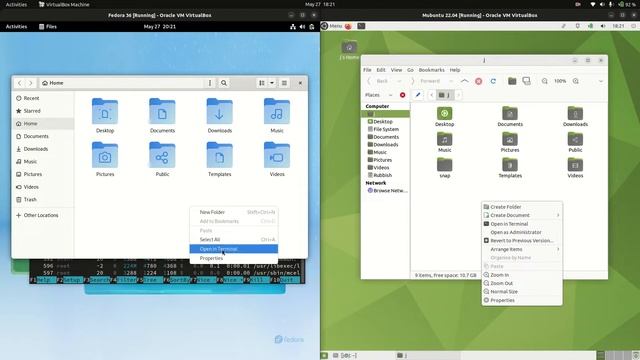Image resolution: width=640 pixels, height=360 pixels.
Task: Reload the folder in Caja toolbar
Action: [x=493, y=81]
